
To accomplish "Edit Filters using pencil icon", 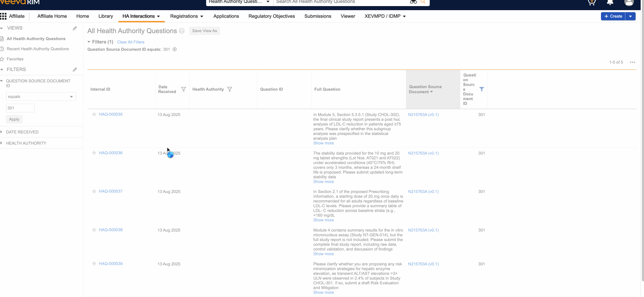I will click(75, 70).
